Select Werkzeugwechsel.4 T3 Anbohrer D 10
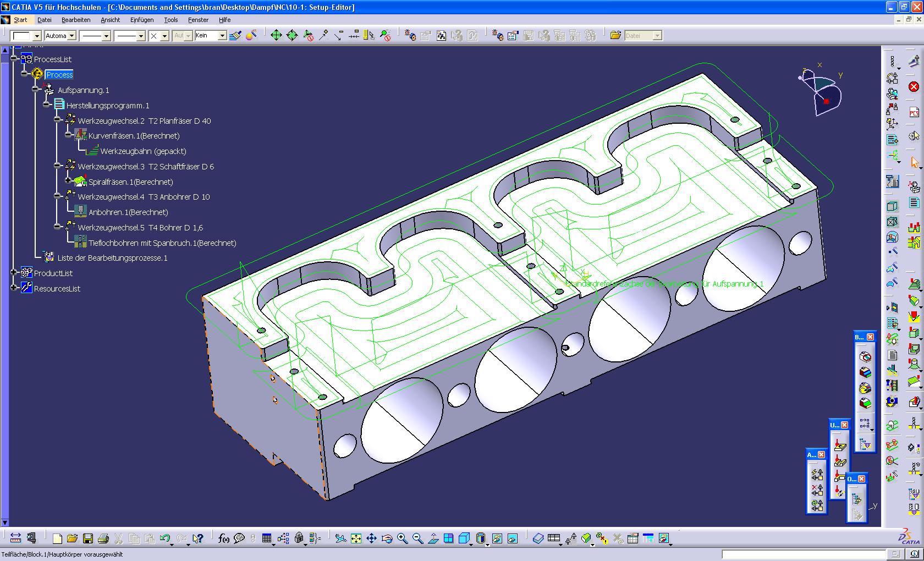This screenshot has width=924, height=561. (144, 197)
